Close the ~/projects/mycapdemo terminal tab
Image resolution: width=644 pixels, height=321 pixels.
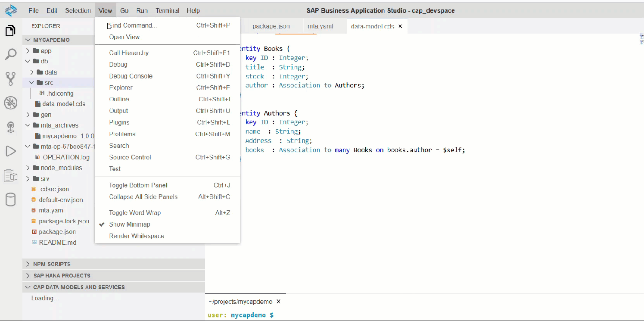click(x=278, y=302)
